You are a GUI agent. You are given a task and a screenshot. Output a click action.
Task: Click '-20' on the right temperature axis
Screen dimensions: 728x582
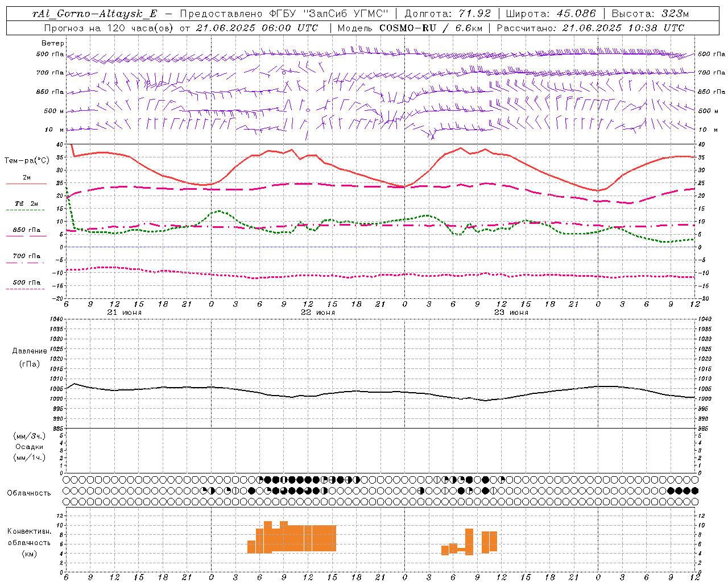pos(703,298)
